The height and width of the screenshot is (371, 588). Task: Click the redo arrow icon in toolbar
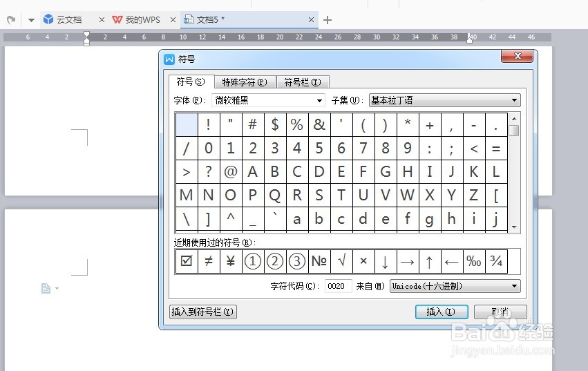pyautogui.click(x=11, y=19)
